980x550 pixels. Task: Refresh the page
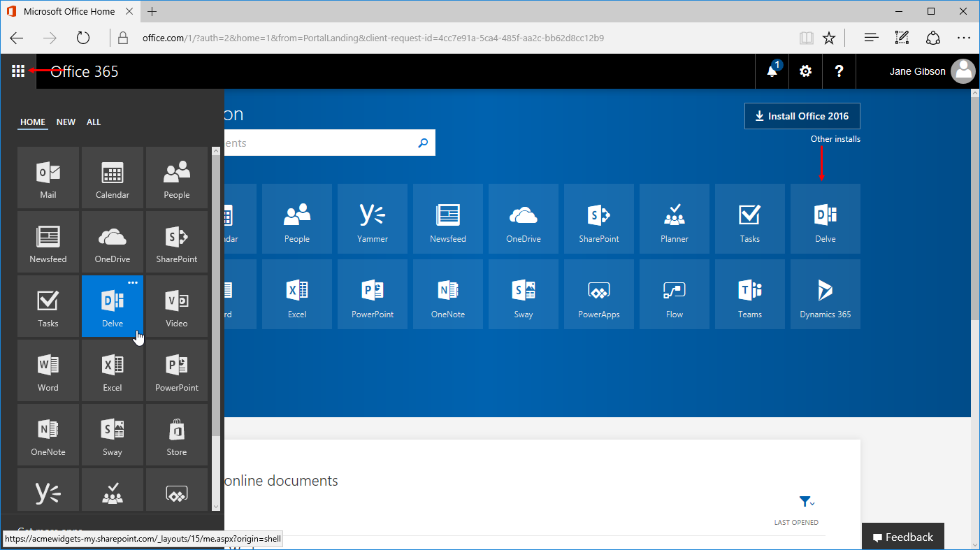pyautogui.click(x=83, y=38)
